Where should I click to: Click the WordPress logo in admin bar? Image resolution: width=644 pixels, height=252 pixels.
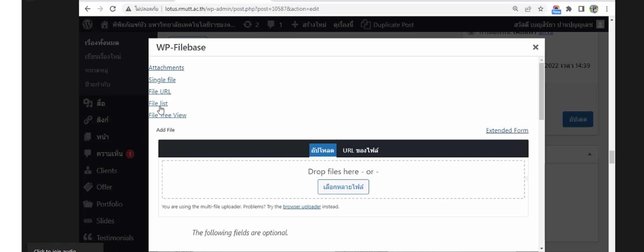(x=88, y=25)
